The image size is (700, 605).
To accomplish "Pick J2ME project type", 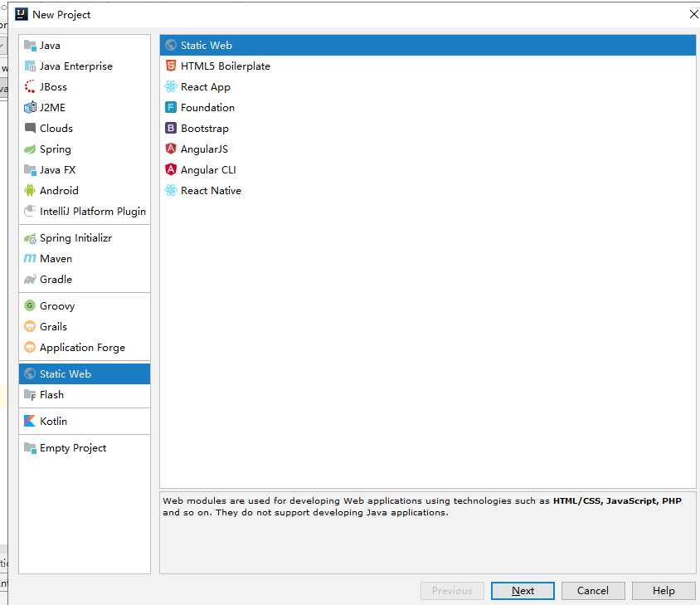I will (85, 107).
